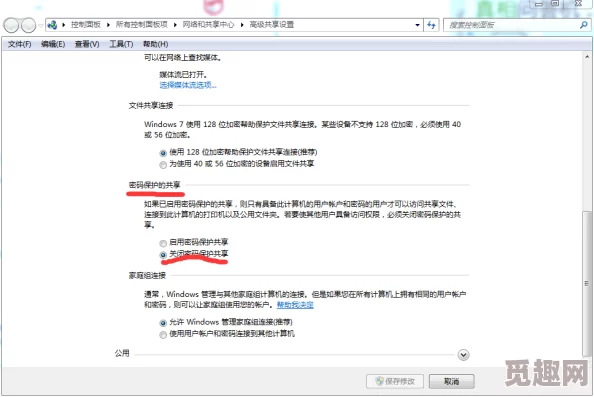Screen dimensions: 594x397
Task: Select 启用密码保护共享 radio button
Action: tap(163, 243)
